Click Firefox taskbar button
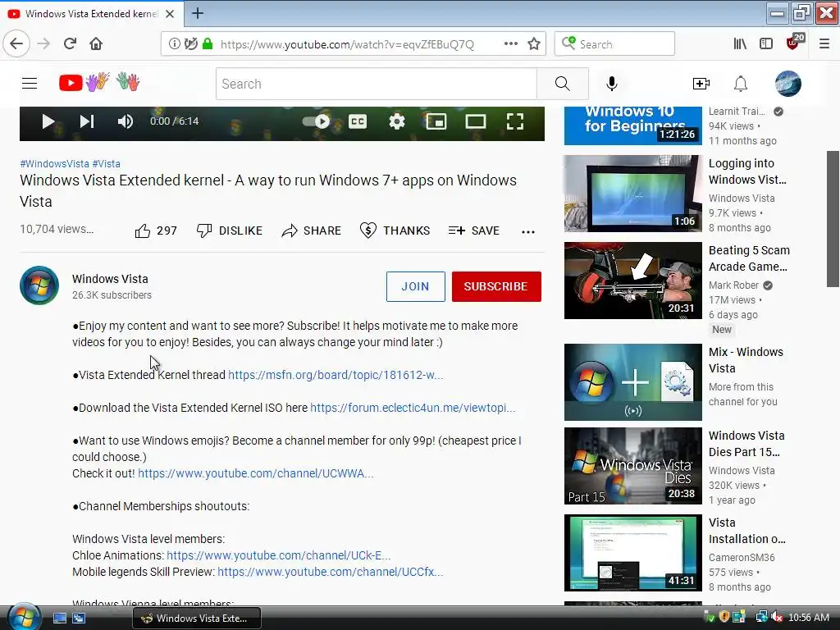 pos(197,619)
